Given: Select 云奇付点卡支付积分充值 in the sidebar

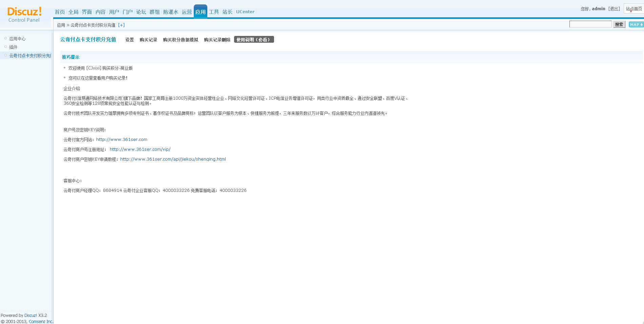Looking at the screenshot, I should (30, 56).
